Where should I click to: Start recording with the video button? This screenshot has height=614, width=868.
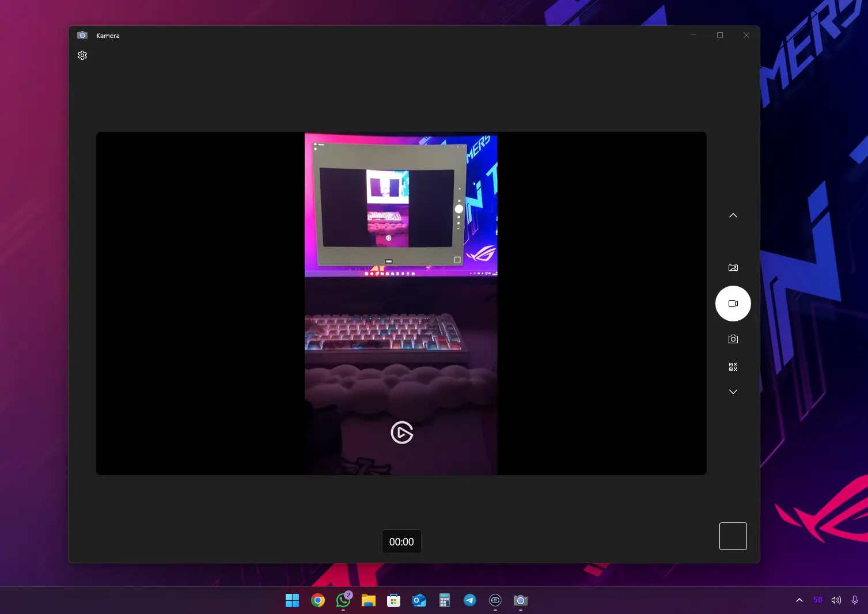(733, 304)
